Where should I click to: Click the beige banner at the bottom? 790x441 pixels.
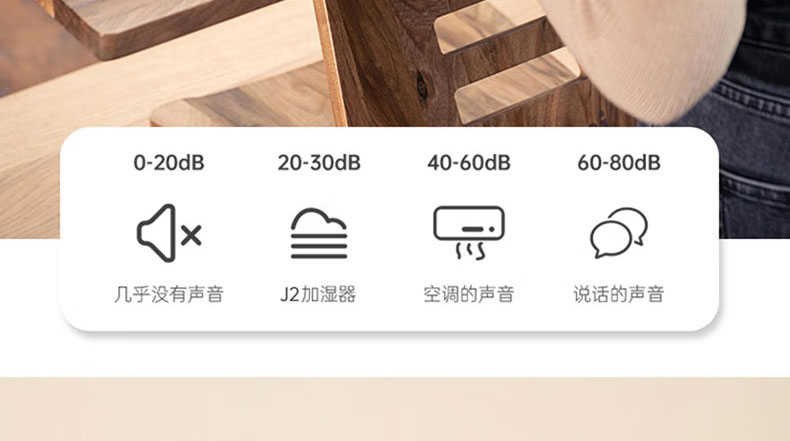click(x=395, y=409)
